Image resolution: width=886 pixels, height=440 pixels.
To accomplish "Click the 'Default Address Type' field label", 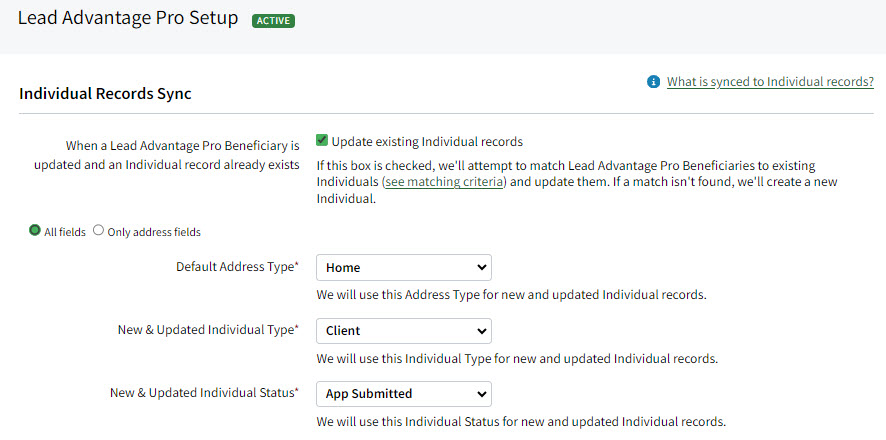I will [237, 267].
